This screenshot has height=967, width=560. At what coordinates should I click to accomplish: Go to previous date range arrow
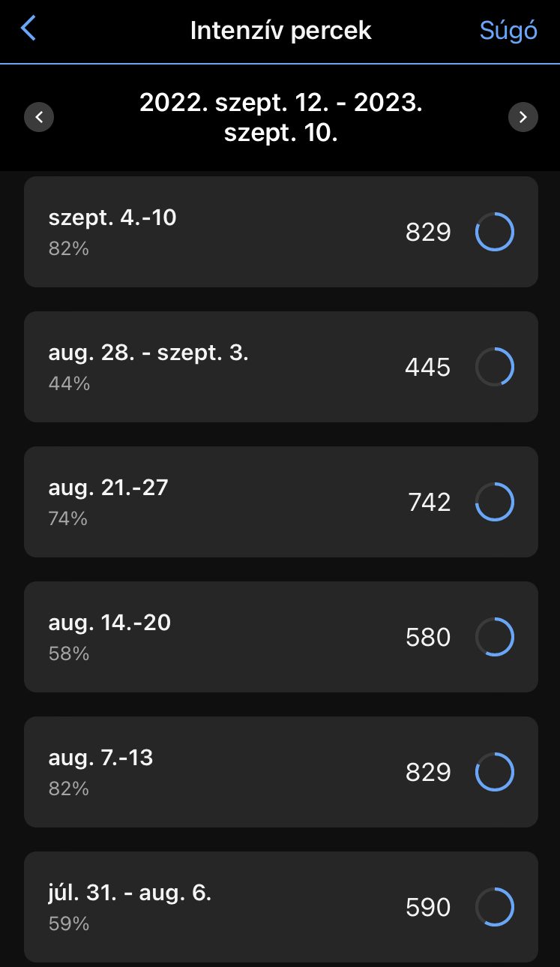point(39,118)
